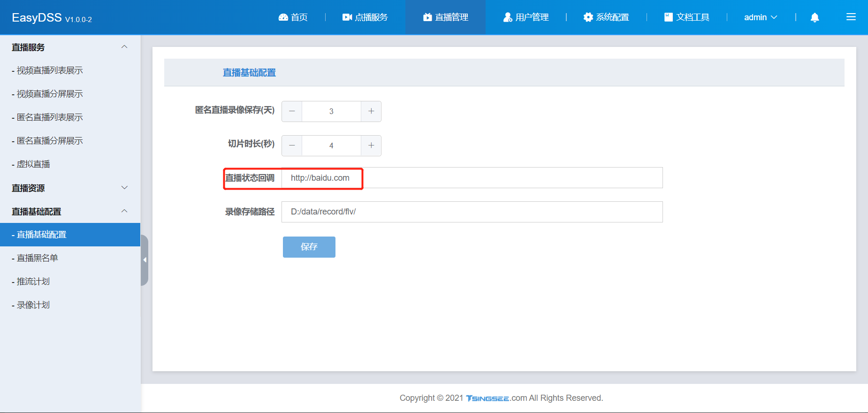Increase 匿名直播录像保存 days with plus button

(371, 111)
